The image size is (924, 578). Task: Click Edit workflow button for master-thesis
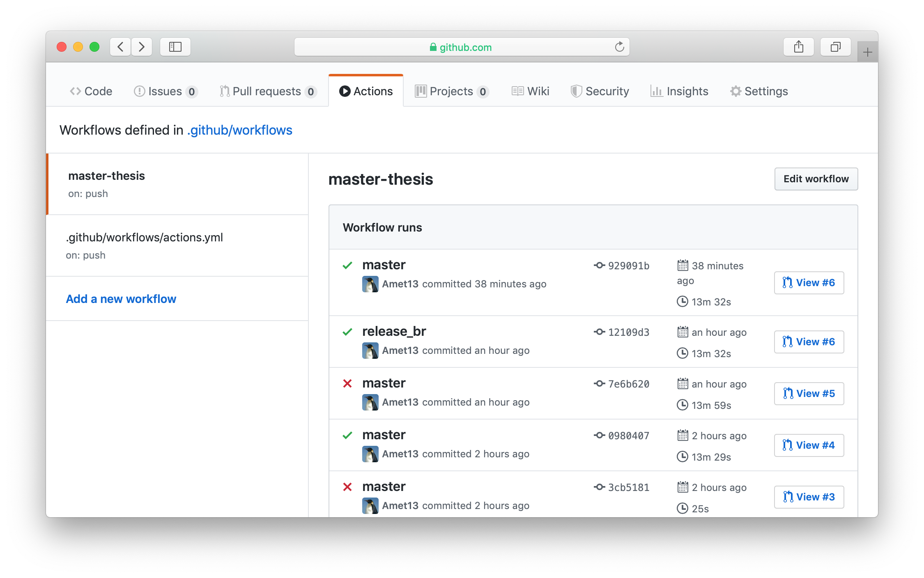pyautogui.click(x=816, y=179)
